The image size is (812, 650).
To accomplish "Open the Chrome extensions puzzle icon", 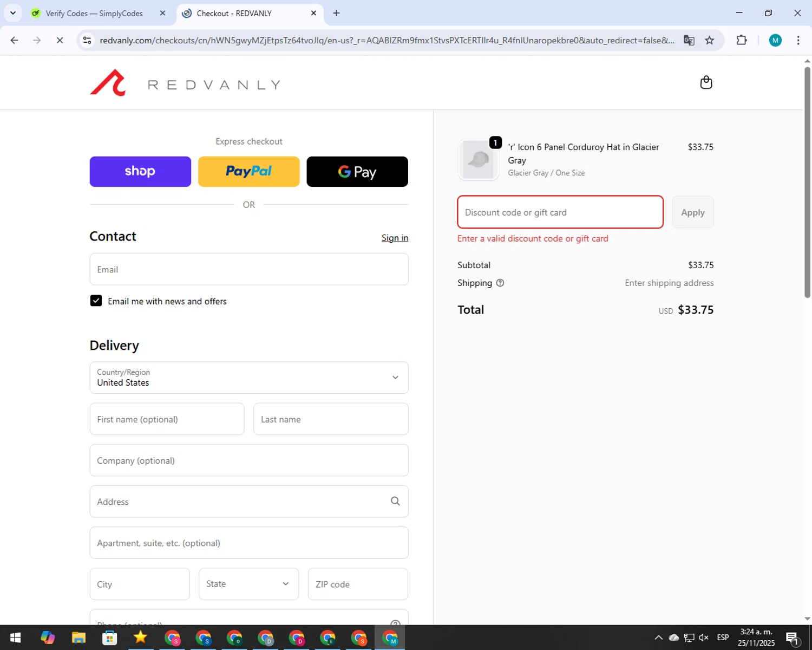I will (x=742, y=40).
